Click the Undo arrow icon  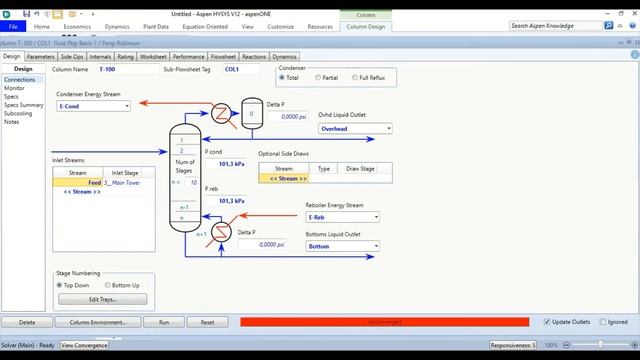click(37, 14)
